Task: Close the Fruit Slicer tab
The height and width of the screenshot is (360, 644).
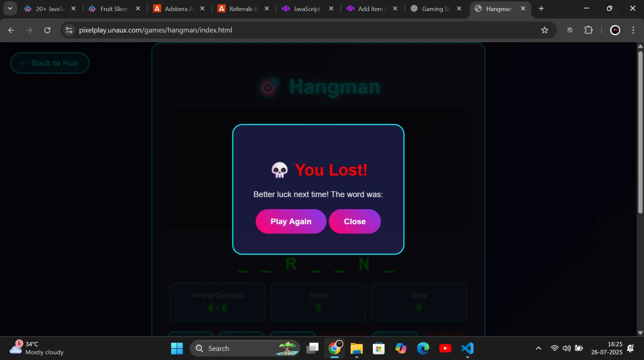Action: pyautogui.click(x=138, y=9)
